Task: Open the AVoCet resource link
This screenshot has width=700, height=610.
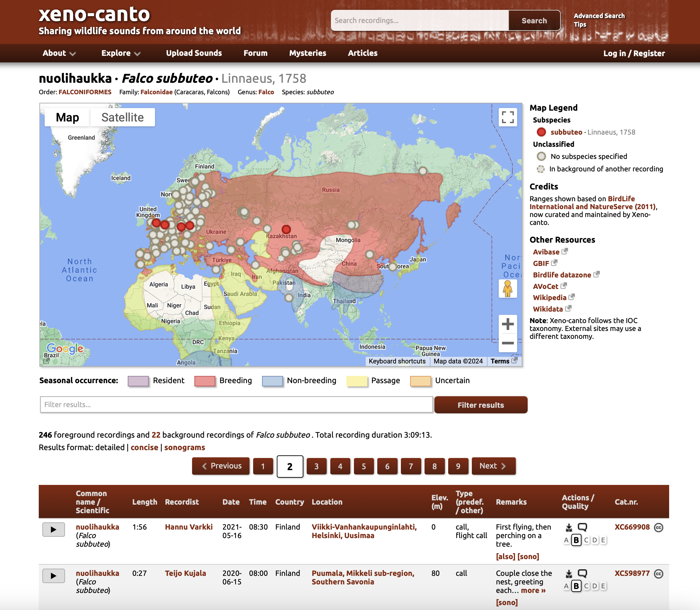Action: (550, 286)
